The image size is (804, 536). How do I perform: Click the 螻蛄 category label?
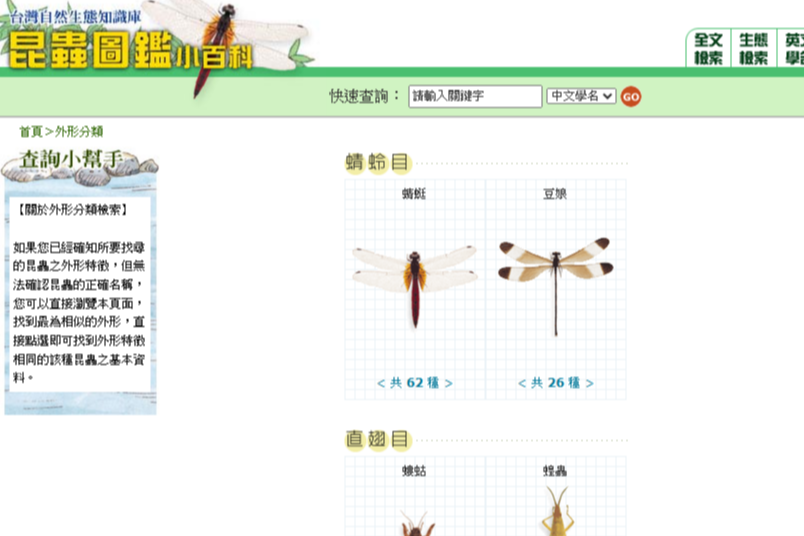414,470
